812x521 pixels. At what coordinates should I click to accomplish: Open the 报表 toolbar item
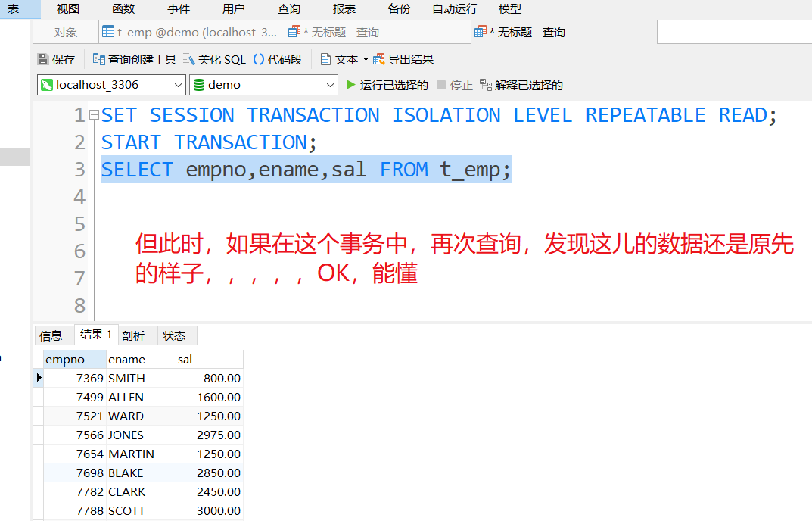point(344,9)
